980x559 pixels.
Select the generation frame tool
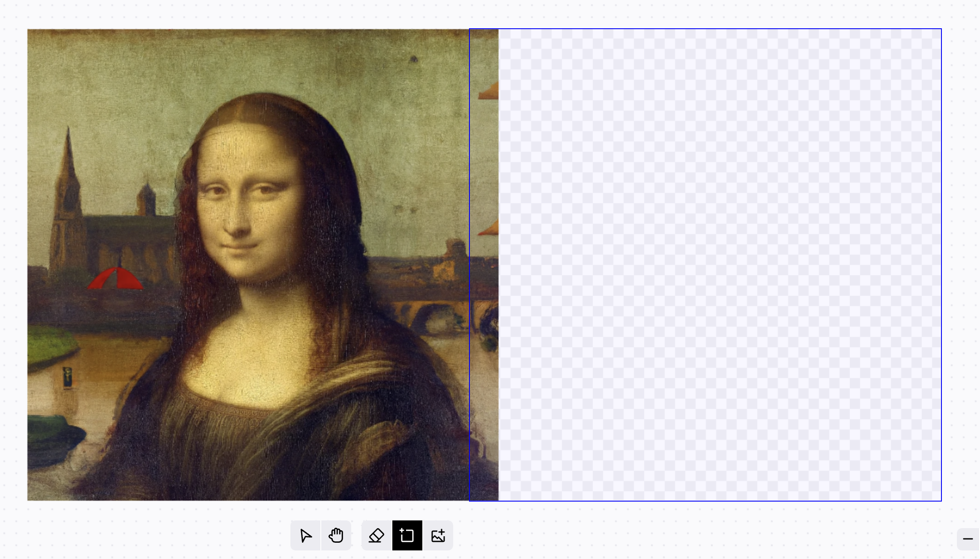(x=407, y=535)
